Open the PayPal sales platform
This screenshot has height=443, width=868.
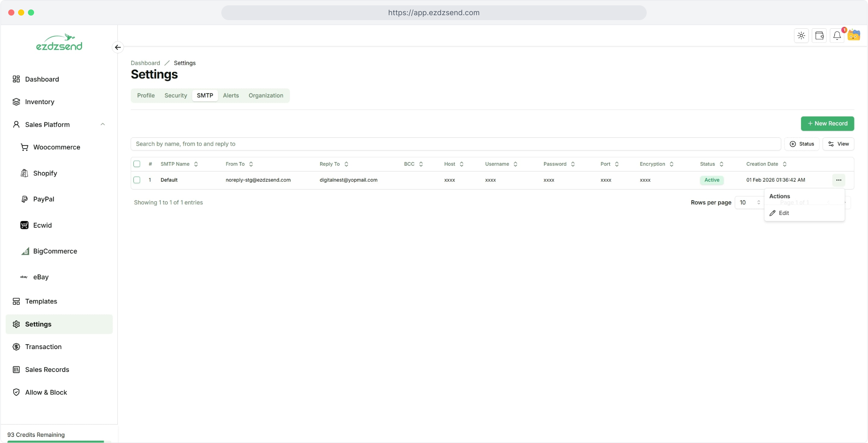pyautogui.click(x=44, y=199)
